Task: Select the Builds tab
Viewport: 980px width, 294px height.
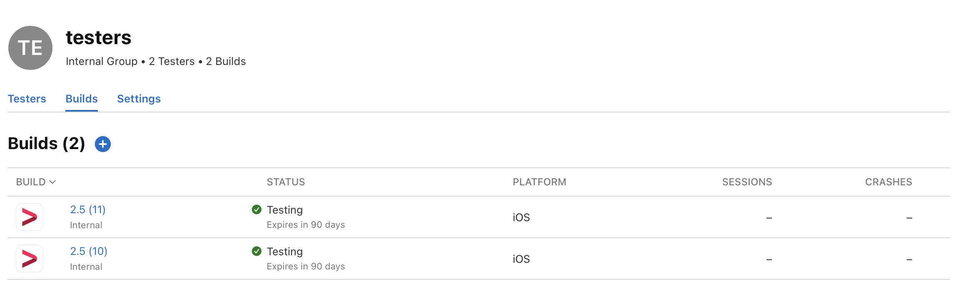Action: coord(82,99)
